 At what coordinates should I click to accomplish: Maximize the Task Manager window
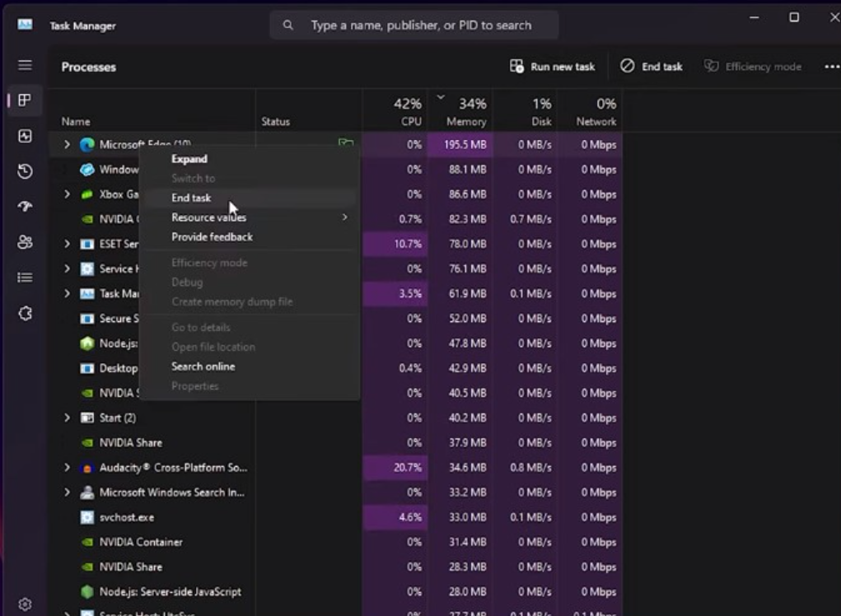coord(794,17)
